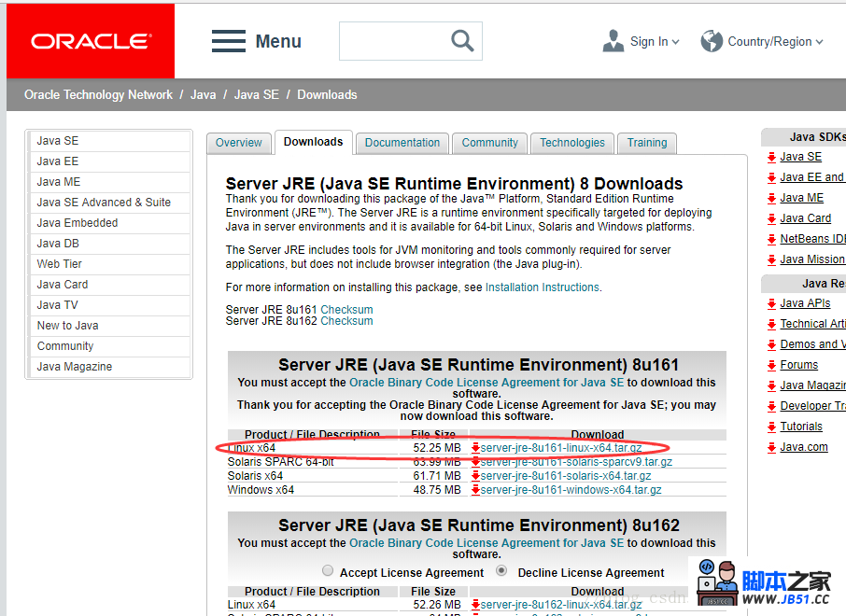
Task: Select Java EE in left sidebar
Action: [x=109, y=161]
